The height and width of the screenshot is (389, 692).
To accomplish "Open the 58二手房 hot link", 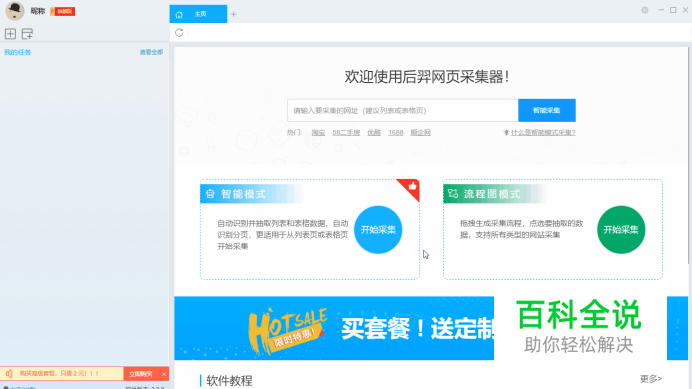I will click(346, 132).
